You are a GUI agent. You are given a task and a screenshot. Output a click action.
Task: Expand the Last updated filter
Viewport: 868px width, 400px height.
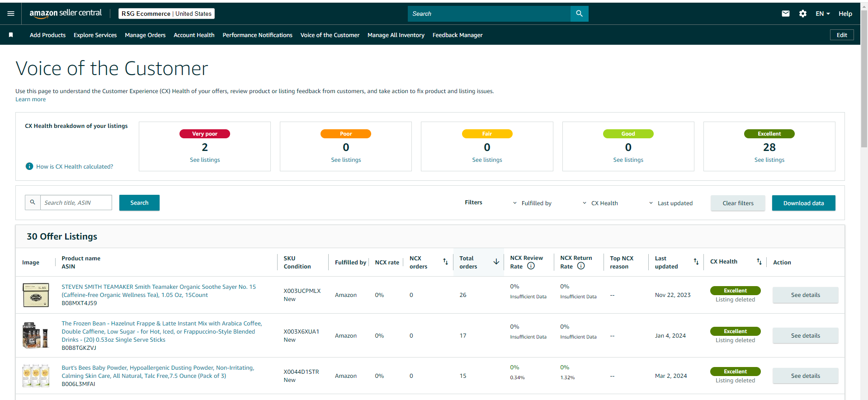coord(670,203)
